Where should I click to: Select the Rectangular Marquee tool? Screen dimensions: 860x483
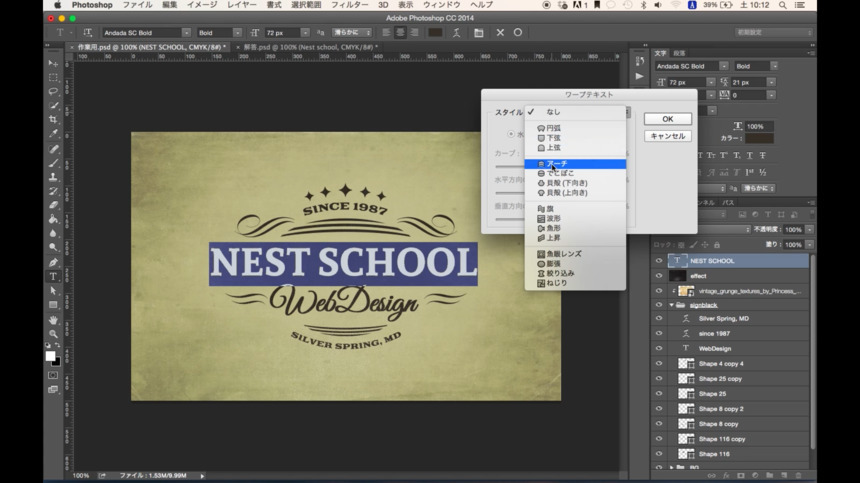53,77
